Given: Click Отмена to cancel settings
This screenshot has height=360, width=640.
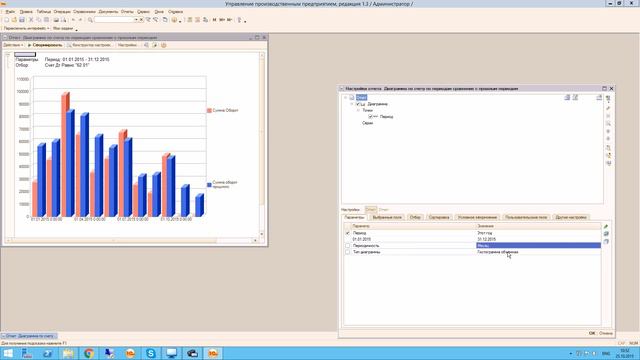Looking at the screenshot, I should tap(606, 333).
